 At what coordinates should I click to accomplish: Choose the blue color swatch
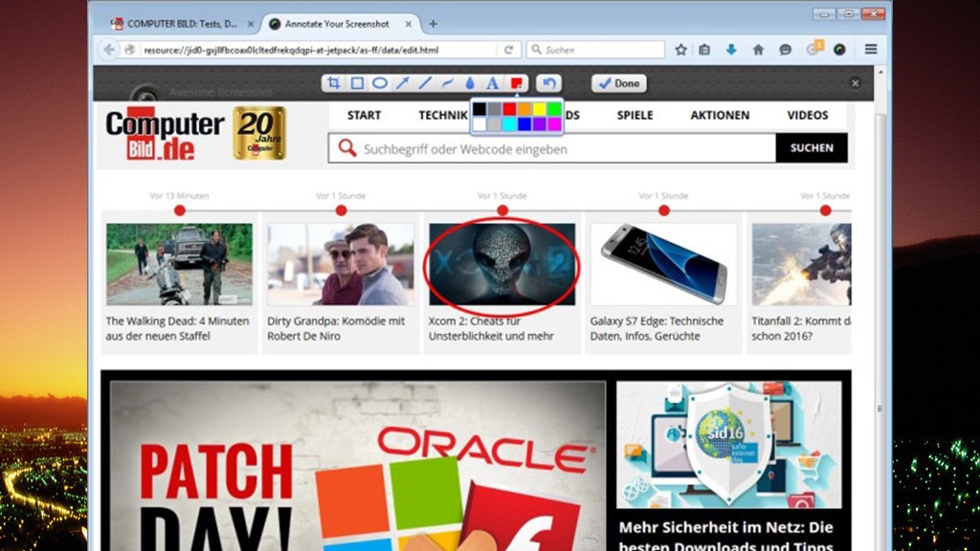524,123
